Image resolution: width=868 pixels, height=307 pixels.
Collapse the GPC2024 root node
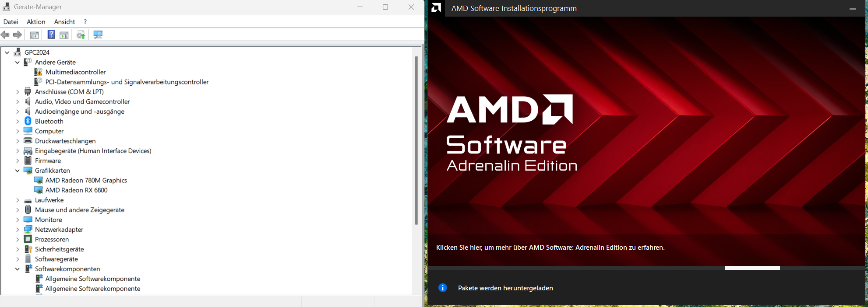[x=7, y=52]
